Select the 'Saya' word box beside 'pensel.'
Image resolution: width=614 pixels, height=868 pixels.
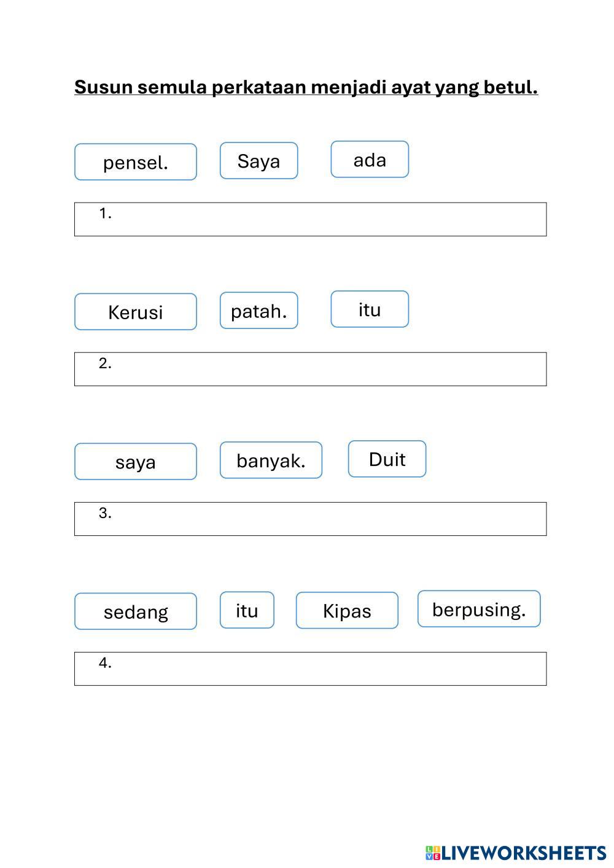[x=258, y=161]
